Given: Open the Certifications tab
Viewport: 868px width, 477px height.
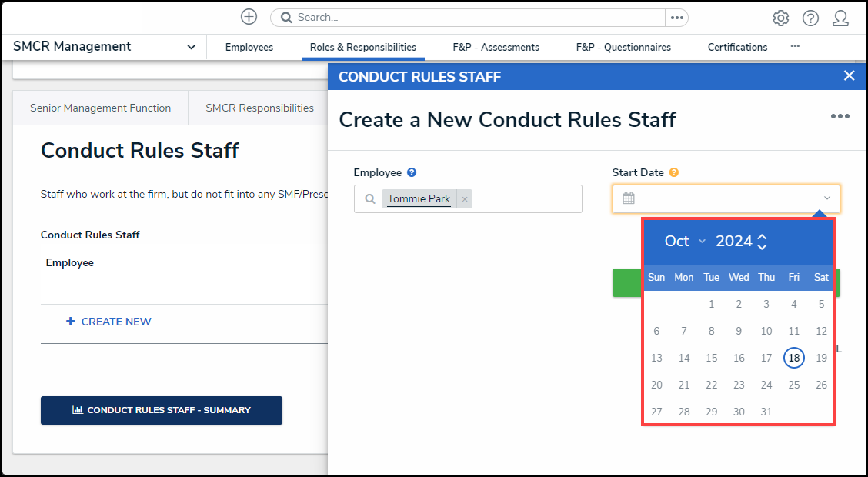Looking at the screenshot, I should click(x=737, y=47).
